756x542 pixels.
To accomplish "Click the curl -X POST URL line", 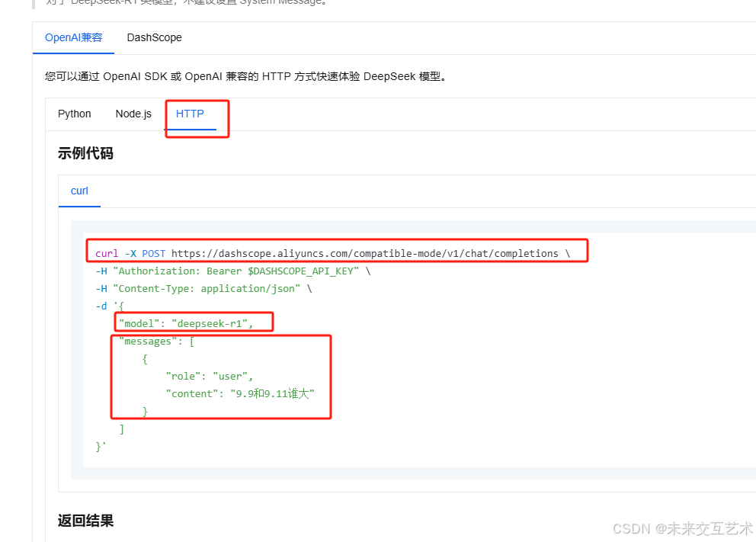I will click(x=333, y=254).
